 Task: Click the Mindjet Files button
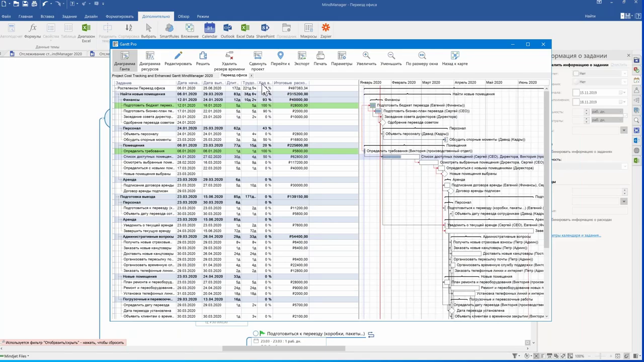click(15, 356)
